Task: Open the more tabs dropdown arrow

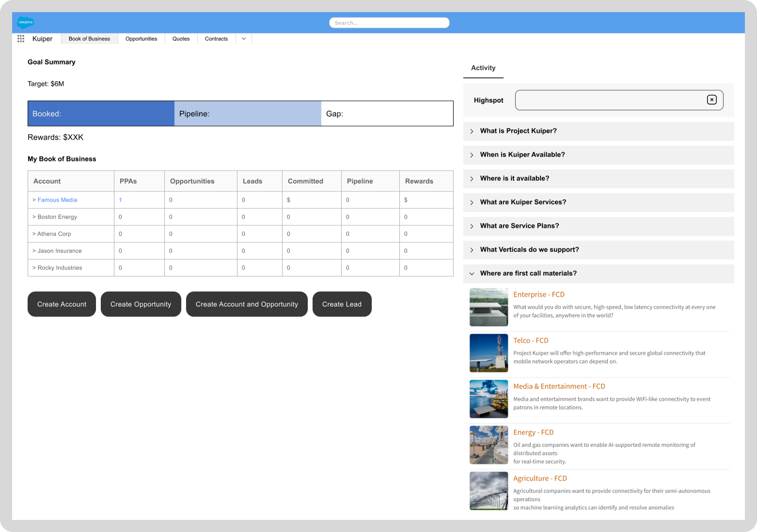Action: point(244,39)
